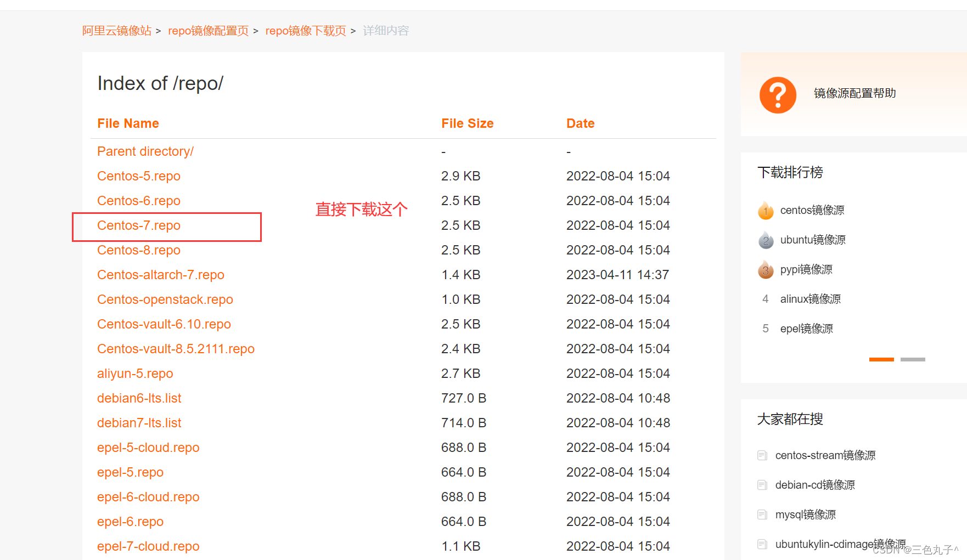This screenshot has width=967, height=560.
Task: Open pypi镜像源 in download ranking
Action: click(x=806, y=269)
